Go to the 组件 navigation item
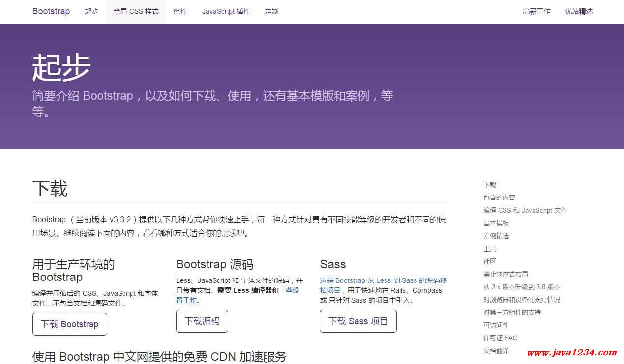Screen dimensions: 624x364 coord(180,11)
